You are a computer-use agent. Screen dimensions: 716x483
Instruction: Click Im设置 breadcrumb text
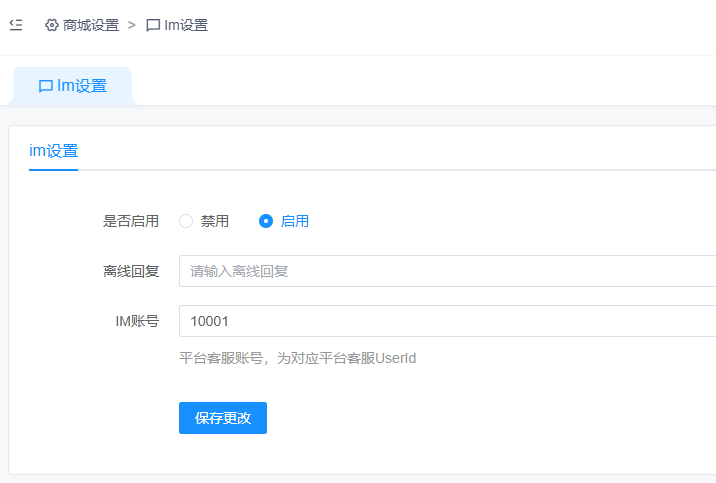(186, 25)
